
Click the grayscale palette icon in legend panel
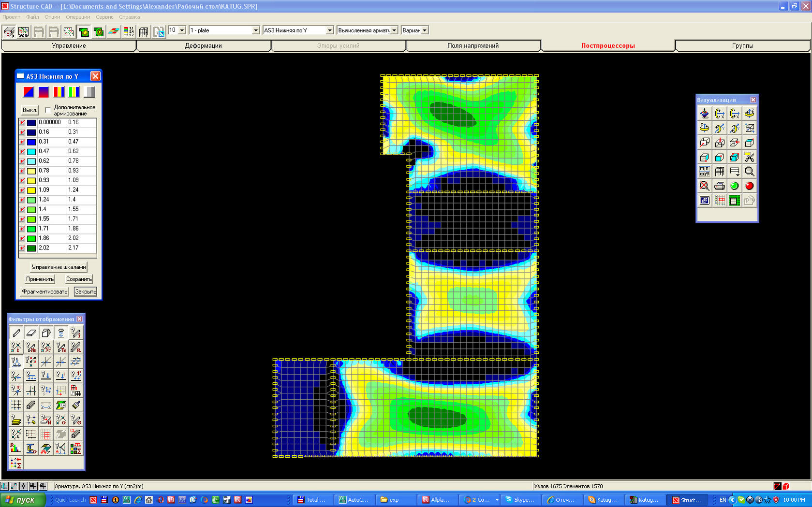coord(89,92)
